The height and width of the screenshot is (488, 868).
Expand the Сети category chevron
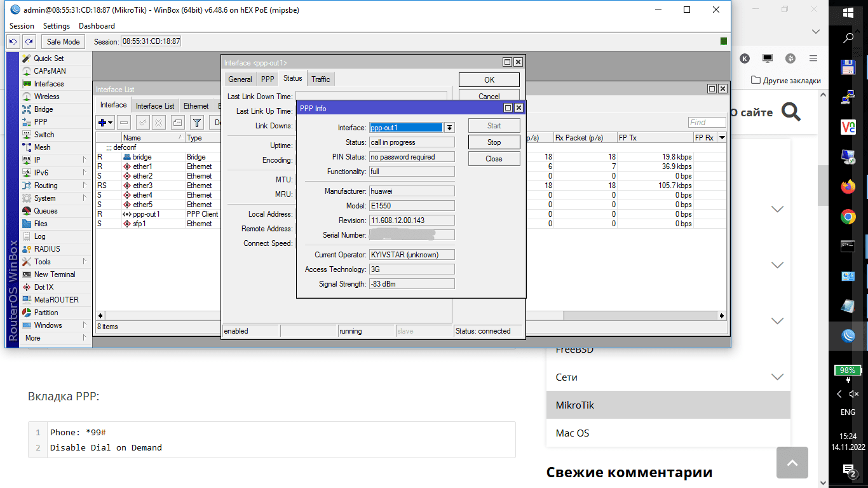click(777, 377)
